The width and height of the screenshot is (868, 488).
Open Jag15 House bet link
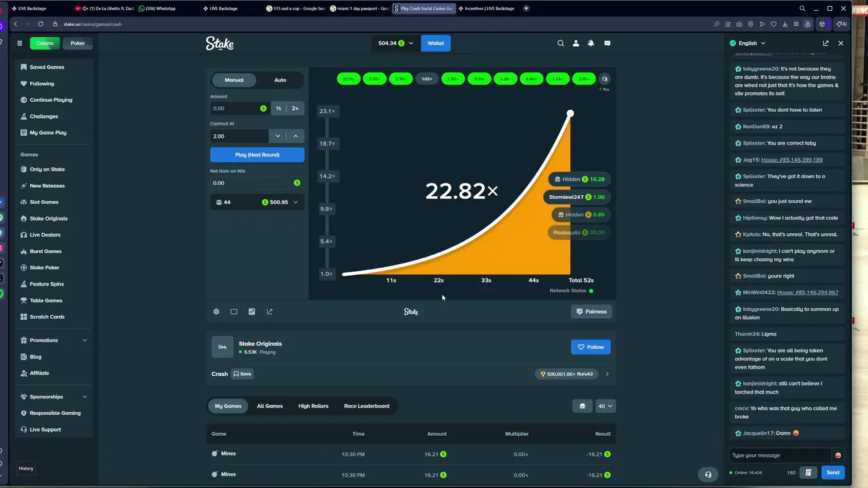click(x=791, y=160)
